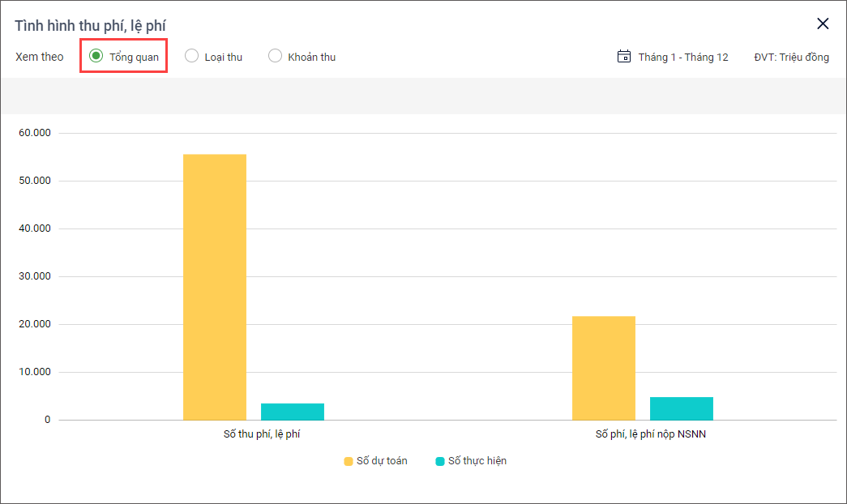This screenshot has width=847, height=504.
Task: Choose the Loại thu view option
Action: [x=192, y=56]
